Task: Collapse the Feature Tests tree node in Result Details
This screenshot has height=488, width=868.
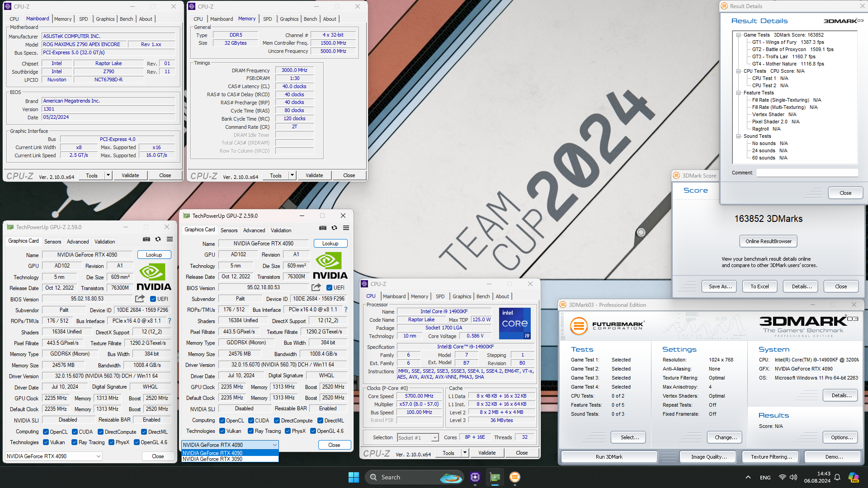Action: (738, 93)
